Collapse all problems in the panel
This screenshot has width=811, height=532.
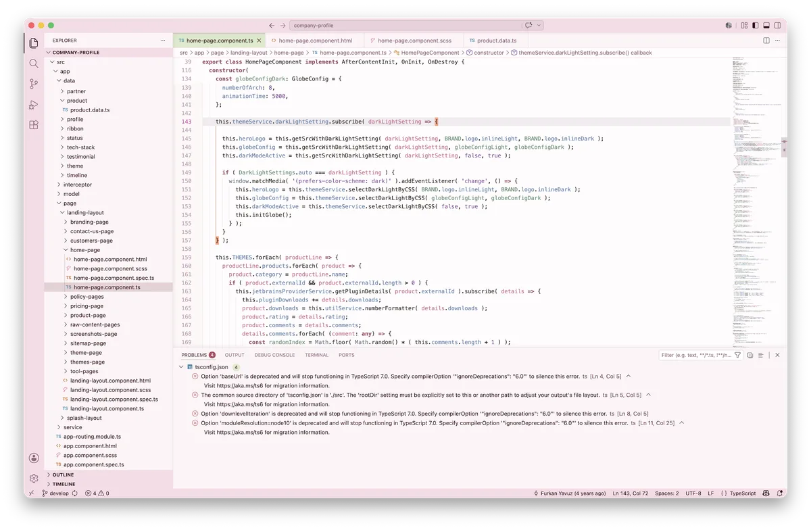click(x=749, y=355)
